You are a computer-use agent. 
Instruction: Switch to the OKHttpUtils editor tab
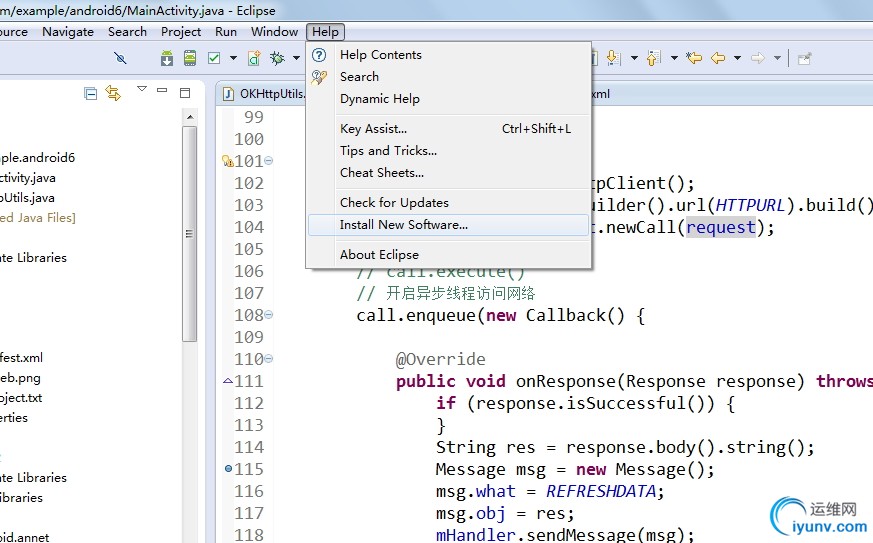[264, 94]
